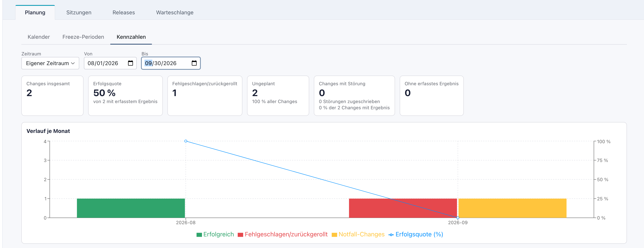Viewport: 644px width, 248px height.
Task: Open the Von date calendar picker icon
Action: click(130, 63)
